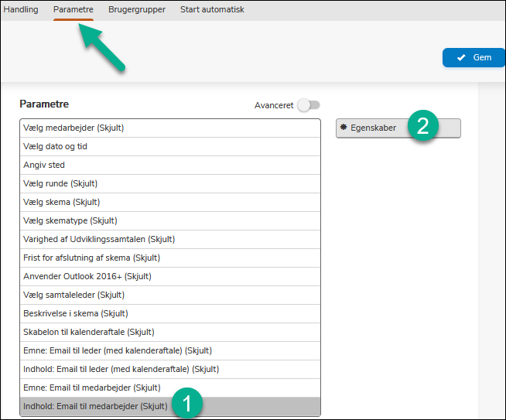Select 'Vælg medarbejder (Skjult)' parameter
The image size is (506, 420).
coord(74,128)
